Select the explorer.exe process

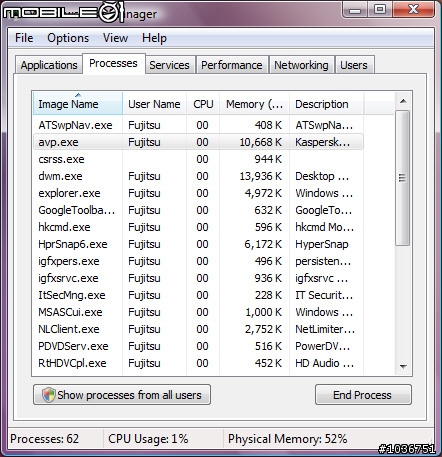click(x=198, y=193)
